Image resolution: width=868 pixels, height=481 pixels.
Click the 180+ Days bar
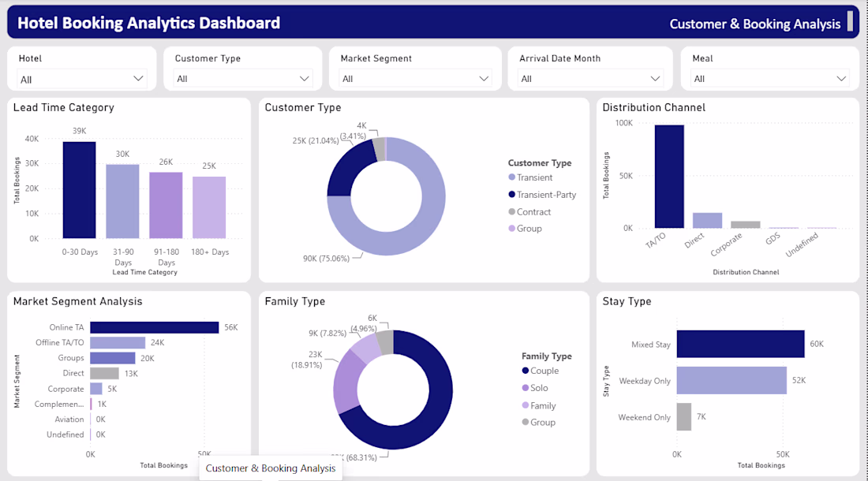coord(209,207)
